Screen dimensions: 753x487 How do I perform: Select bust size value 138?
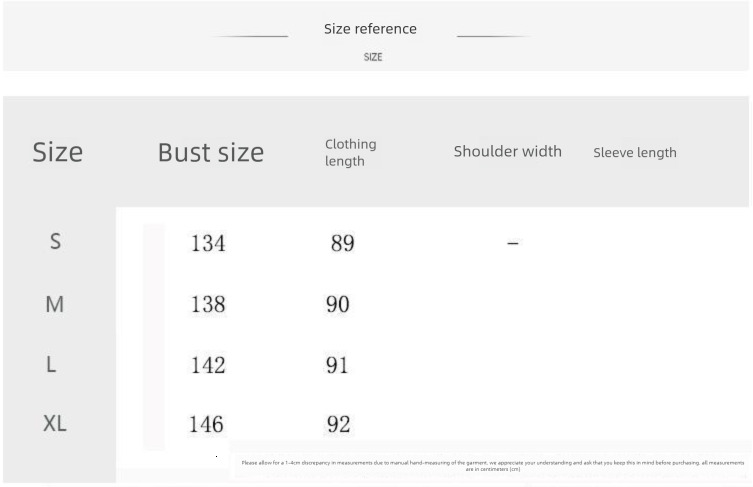(x=208, y=305)
